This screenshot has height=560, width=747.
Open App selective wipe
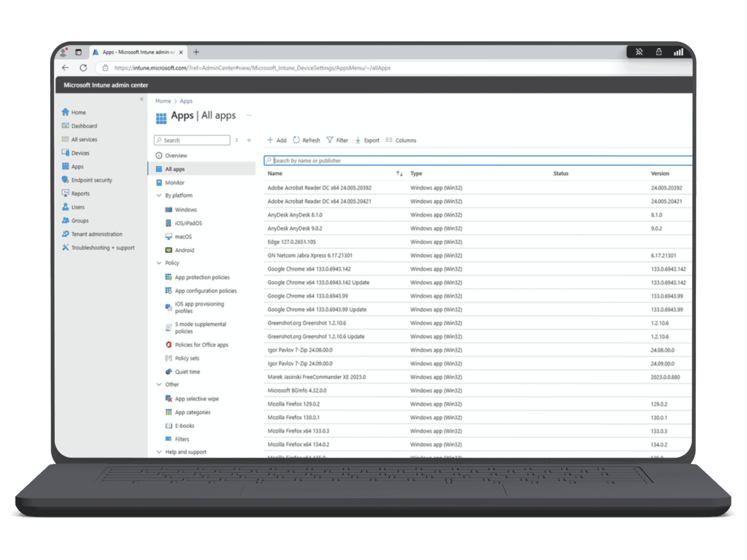[192, 399]
